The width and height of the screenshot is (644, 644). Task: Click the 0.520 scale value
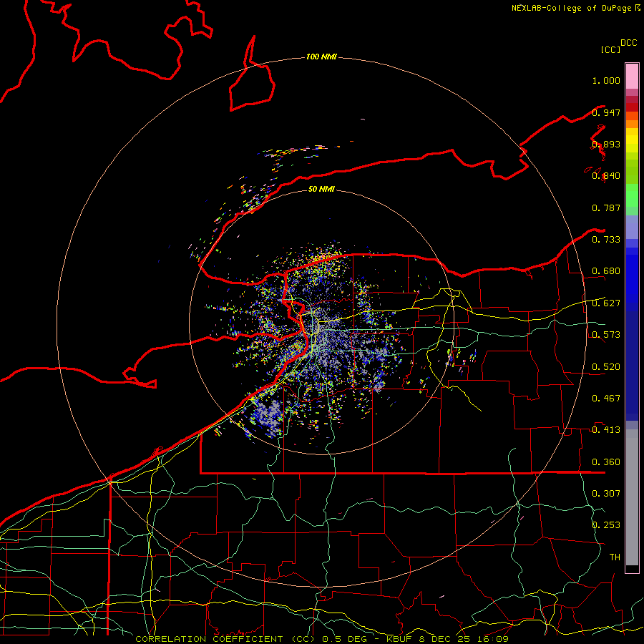pyautogui.click(x=606, y=367)
